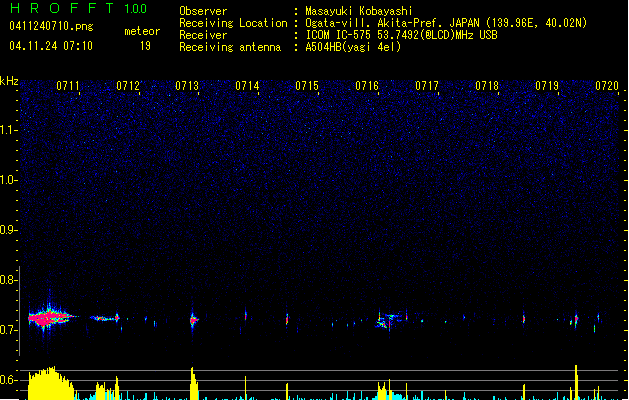Click the meteor count value 19
This screenshot has height=400, width=629.
[145, 46]
